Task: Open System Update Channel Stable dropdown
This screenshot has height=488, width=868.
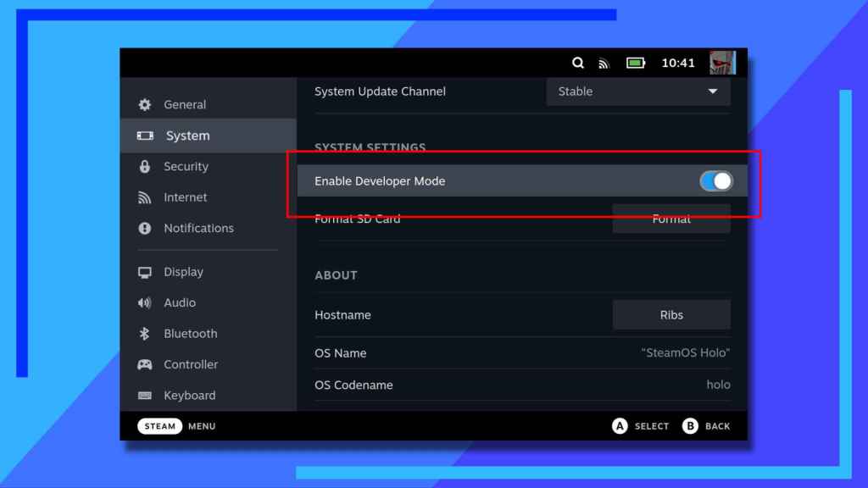Action: coord(638,91)
